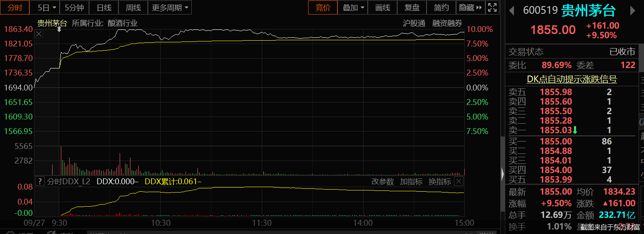Click the 14:00 time axis marker
Image resolution: width=644 pixels, height=234 pixels.
click(363, 223)
